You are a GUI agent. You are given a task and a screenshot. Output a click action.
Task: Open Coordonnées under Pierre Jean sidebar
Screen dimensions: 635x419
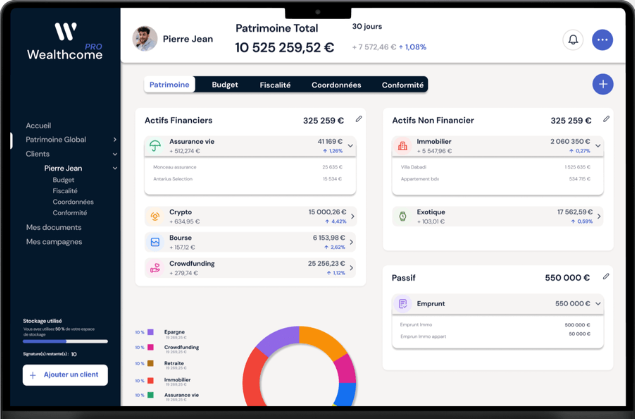[73, 202]
